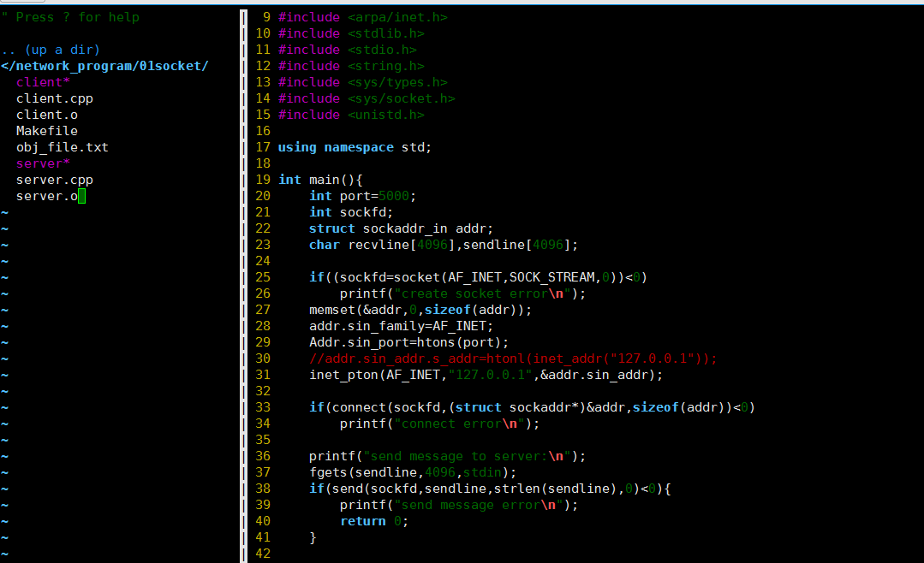Click the "return 0;" statement
This screenshot has height=563, width=924.
374,521
